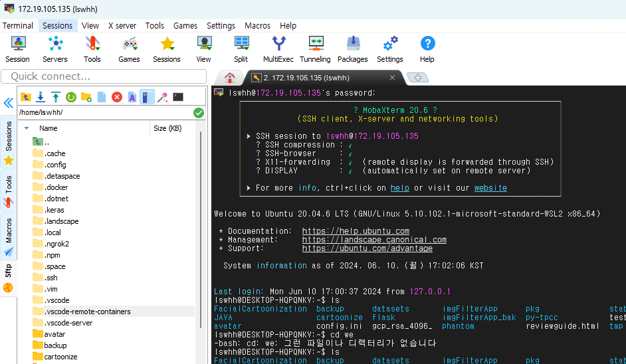Open the View menu
Viewport: 626px width, 364px height.
(x=90, y=25)
